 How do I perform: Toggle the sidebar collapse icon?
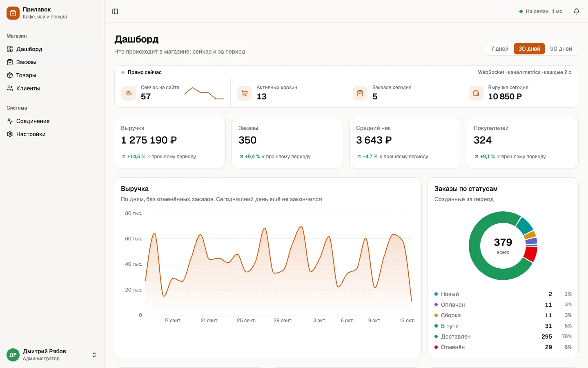pos(115,11)
